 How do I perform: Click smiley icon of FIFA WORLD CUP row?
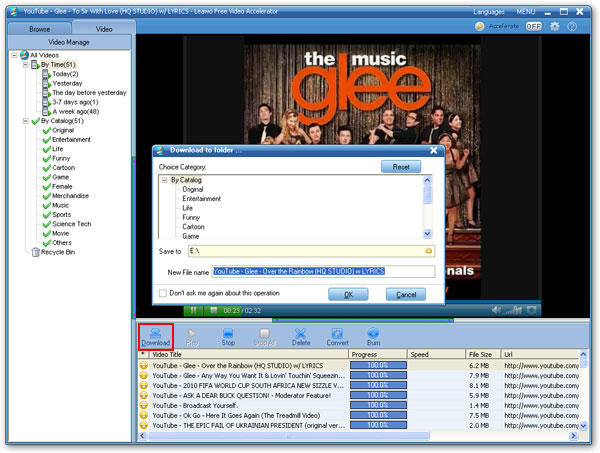(144, 385)
